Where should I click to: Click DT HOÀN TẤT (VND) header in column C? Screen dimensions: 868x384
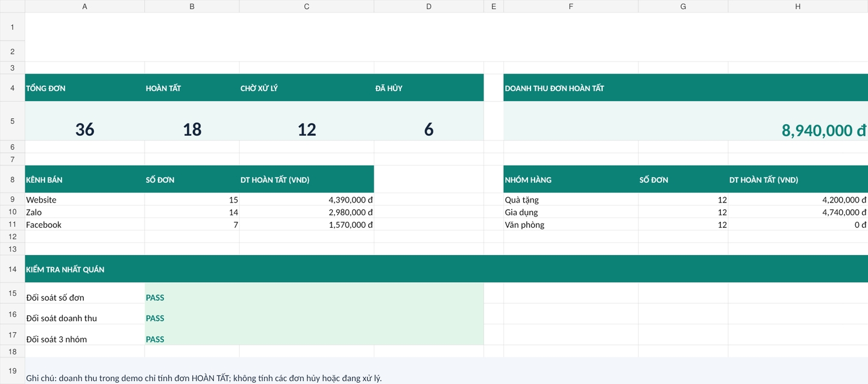pos(306,179)
